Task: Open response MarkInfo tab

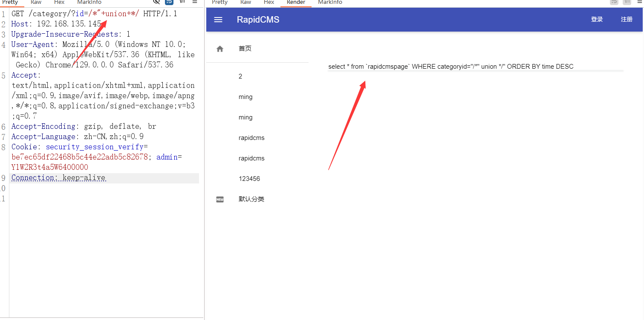Action: pyautogui.click(x=330, y=2)
